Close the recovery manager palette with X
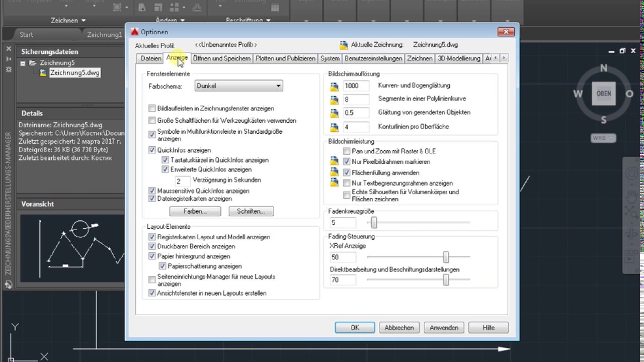The image size is (644, 362). coord(9,49)
